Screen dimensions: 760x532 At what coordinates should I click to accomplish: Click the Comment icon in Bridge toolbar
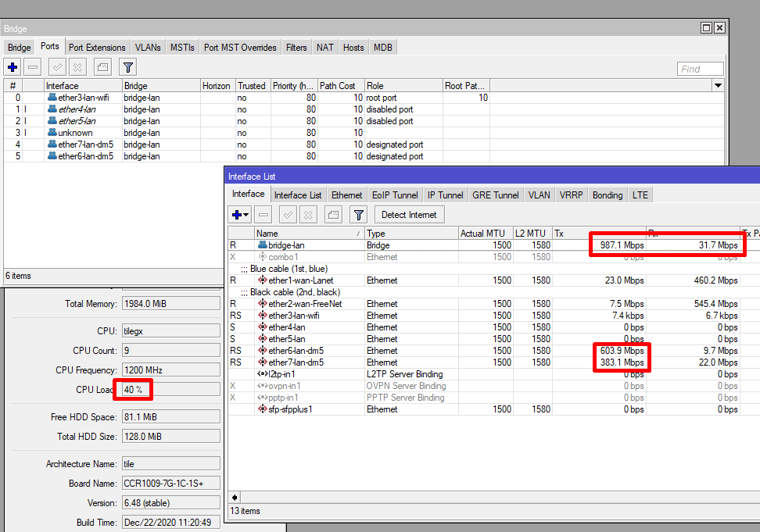click(x=102, y=67)
